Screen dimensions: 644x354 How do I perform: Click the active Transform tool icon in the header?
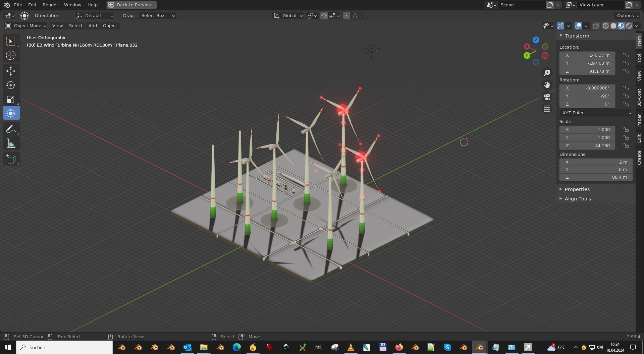24,16
